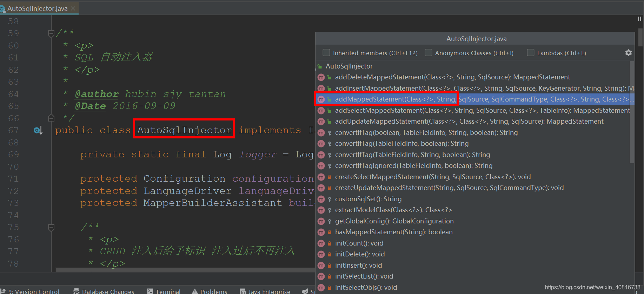Switch to the AutoSqlInjector.java editor tab
Viewport: 644px width, 294px height.
38,8
